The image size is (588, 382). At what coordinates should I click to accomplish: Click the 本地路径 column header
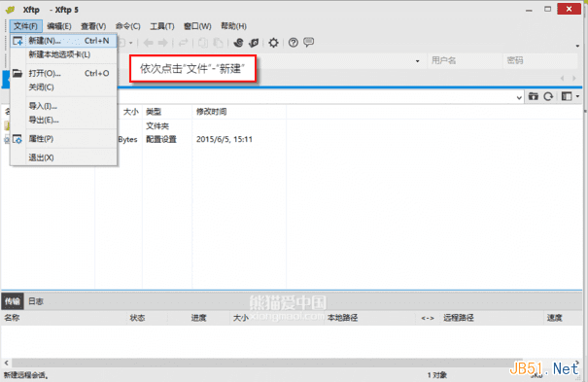(342, 318)
